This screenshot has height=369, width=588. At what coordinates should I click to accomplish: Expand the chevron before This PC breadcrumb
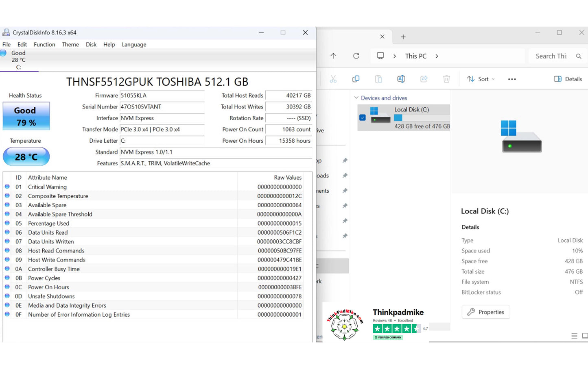[394, 56]
